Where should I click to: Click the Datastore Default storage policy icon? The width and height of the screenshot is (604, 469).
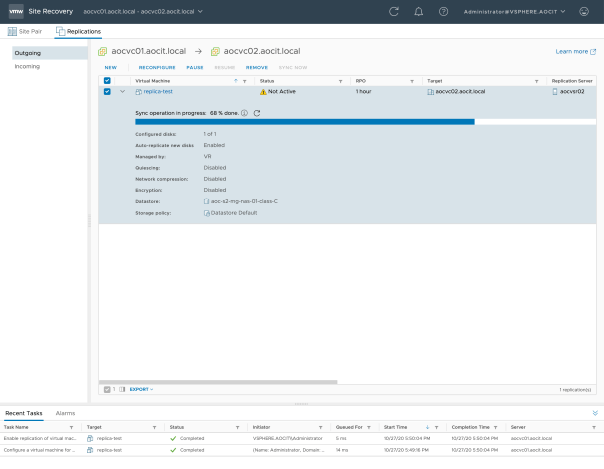coord(206,213)
